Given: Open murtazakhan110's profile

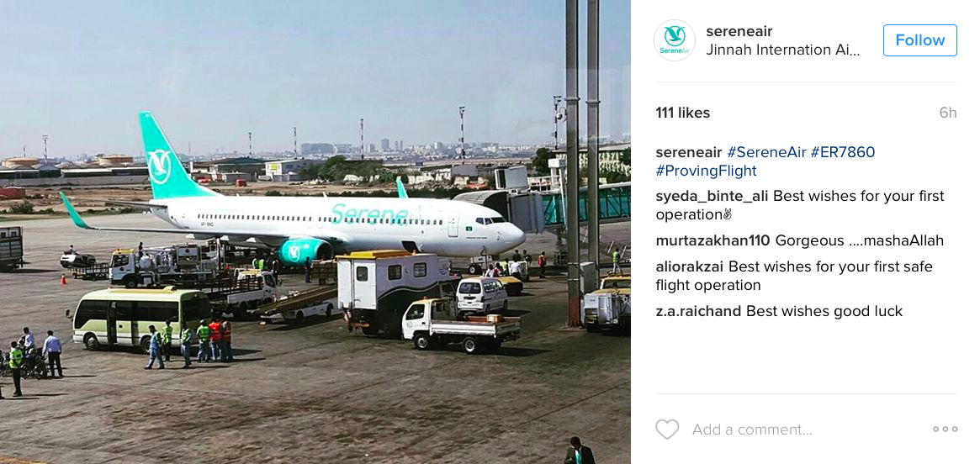Looking at the screenshot, I should [712, 241].
